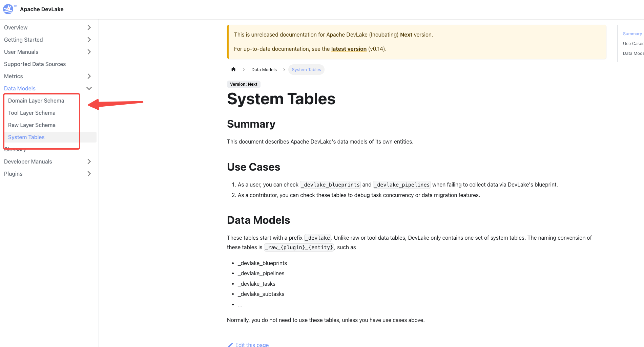Open Tool Layer Schema page

pos(32,113)
